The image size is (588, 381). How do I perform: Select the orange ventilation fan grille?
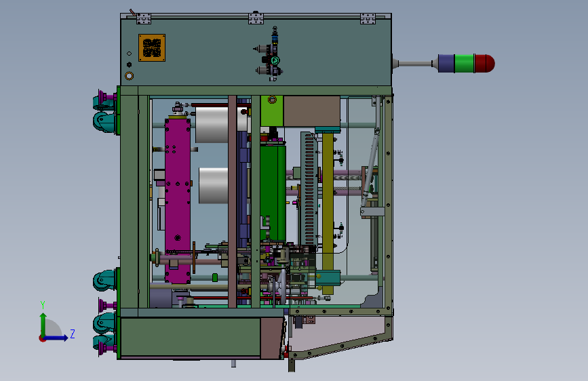152,47
